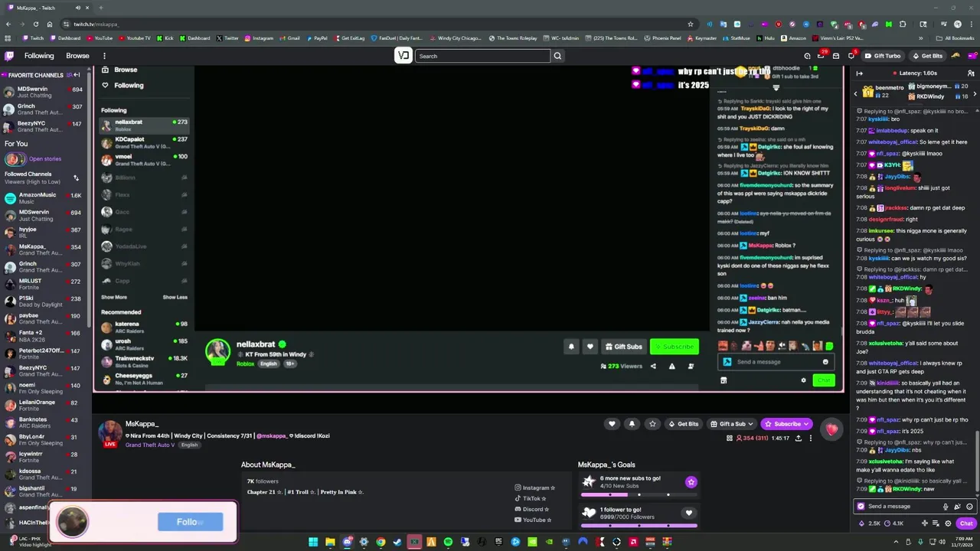Click the follower goal progress bar

[639, 525]
